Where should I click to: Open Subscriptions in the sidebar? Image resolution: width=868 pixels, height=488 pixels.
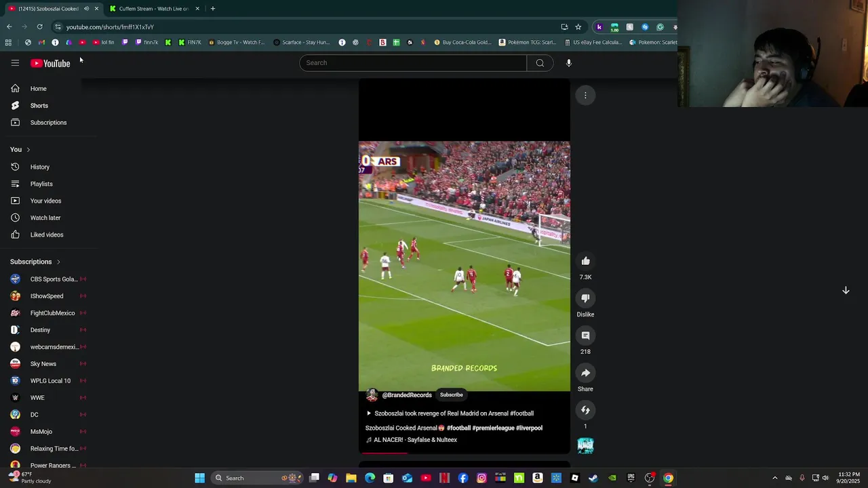click(47, 123)
